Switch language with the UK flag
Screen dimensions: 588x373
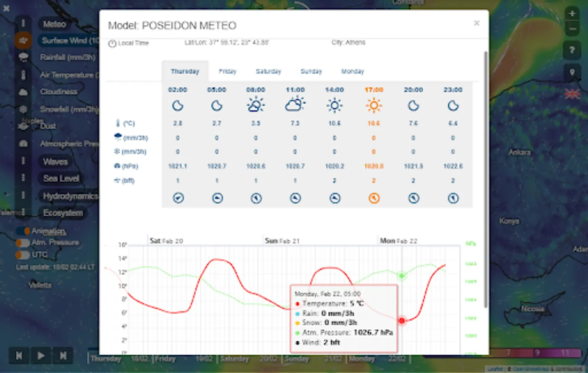point(572,94)
